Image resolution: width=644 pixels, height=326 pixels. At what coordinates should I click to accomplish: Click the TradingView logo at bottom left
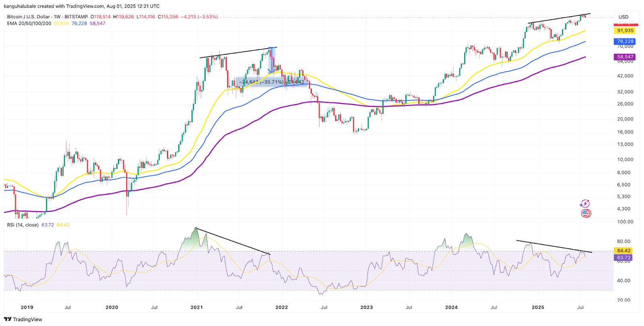pos(23,319)
